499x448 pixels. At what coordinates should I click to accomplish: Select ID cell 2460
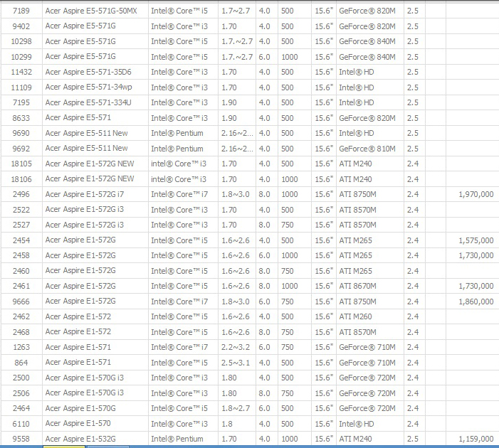[x=21, y=271]
